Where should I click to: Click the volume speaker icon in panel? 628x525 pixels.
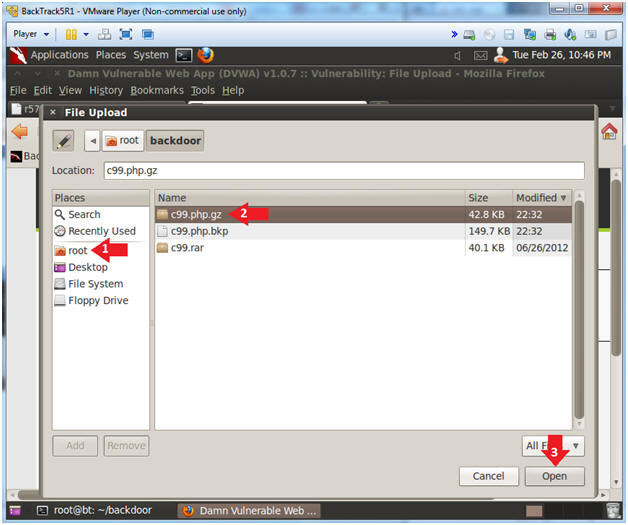tap(457, 56)
